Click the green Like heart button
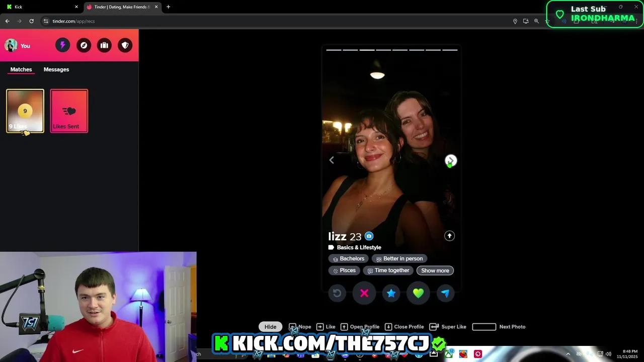The height and width of the screenshot is (362, 644). click(418, 293)
